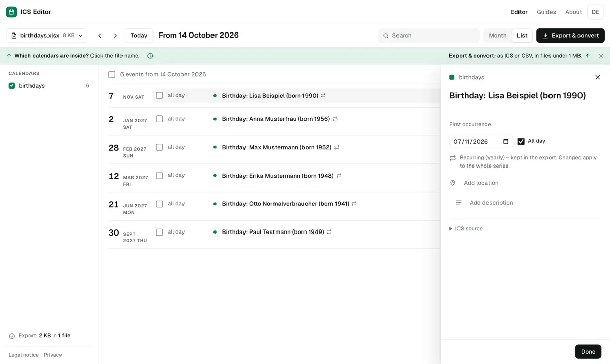Open the Privacy link
Viewport: 610px width, 364px height.
point(53,355)
